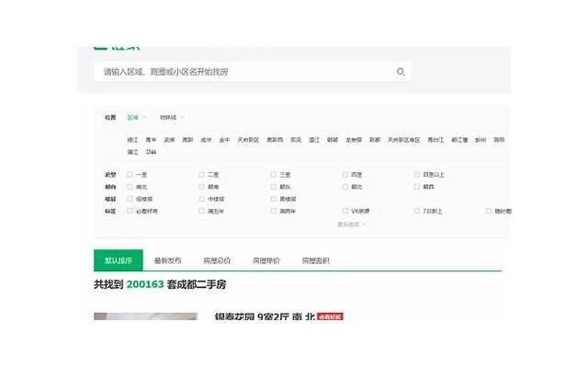Enable the 朝北 north-facing checkbox
588x368 pixels.
[x=345, y=187]
